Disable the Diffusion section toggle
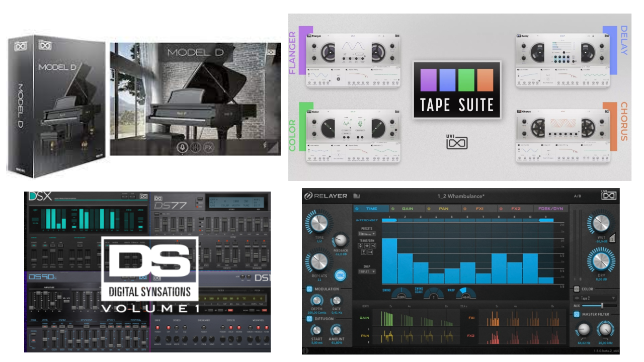This screenshot has height=362, width=644. coord(309,318)
